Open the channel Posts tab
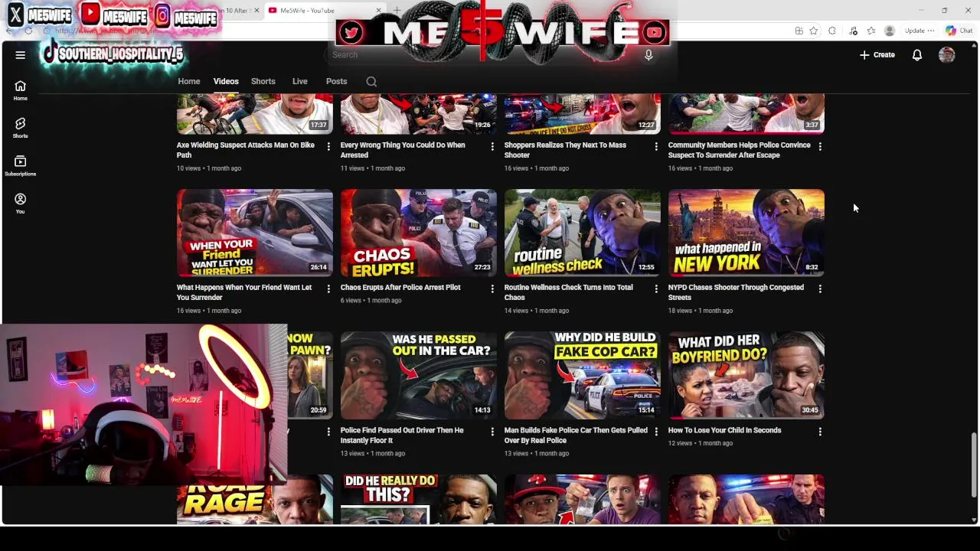 coord(336,81)
